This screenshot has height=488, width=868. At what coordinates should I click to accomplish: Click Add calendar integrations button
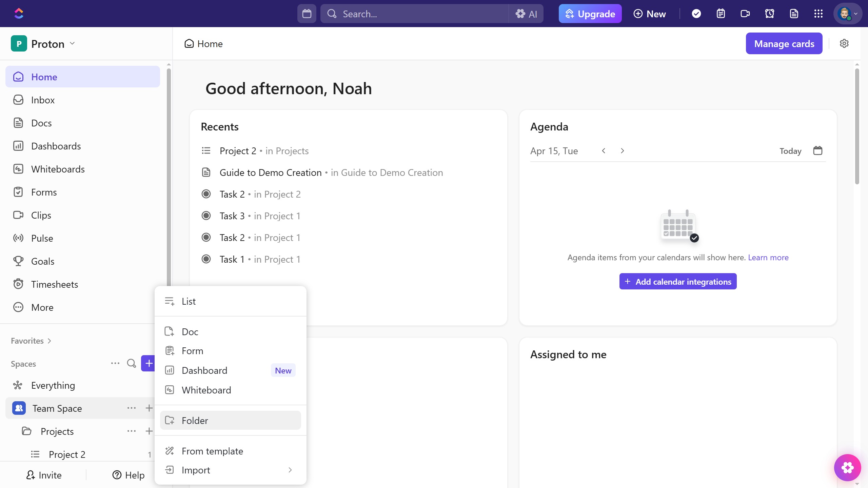[x=677, y=281]
